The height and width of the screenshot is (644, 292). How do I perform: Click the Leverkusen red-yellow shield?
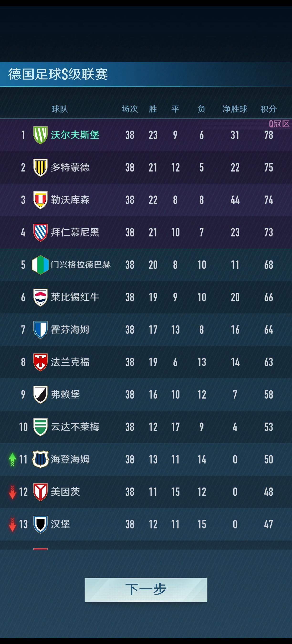click(x=40, y=200)
